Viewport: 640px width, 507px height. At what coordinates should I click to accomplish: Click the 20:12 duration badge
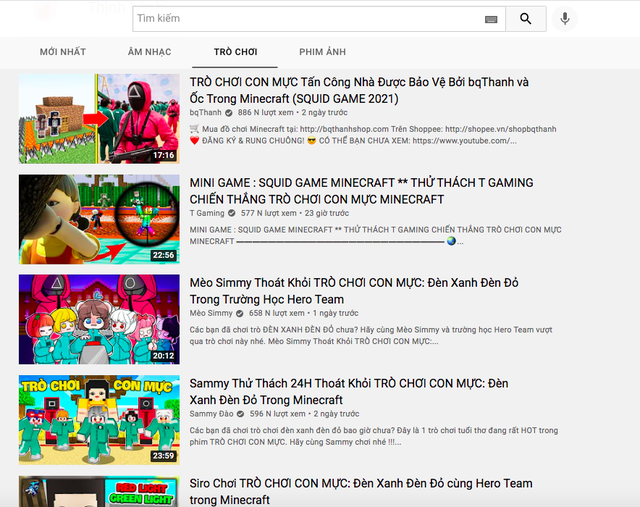click(x=163, y=356)
